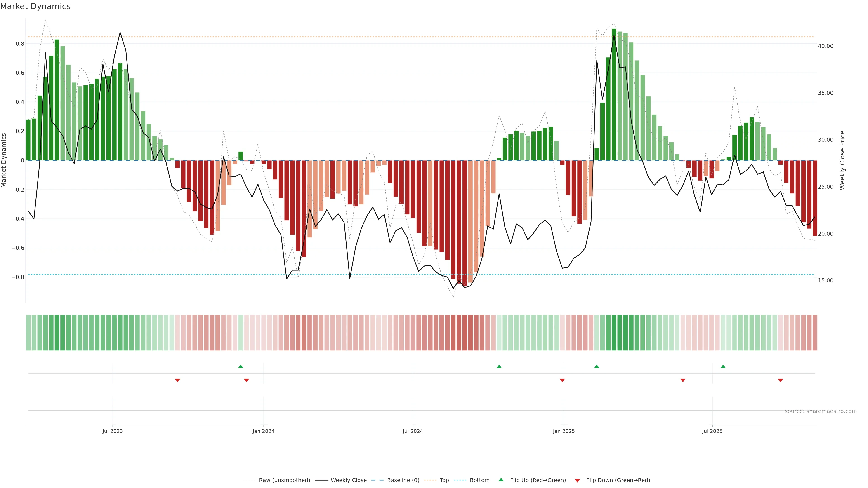Toggle the Baseline (0) legend entry

tap(403, 480)
